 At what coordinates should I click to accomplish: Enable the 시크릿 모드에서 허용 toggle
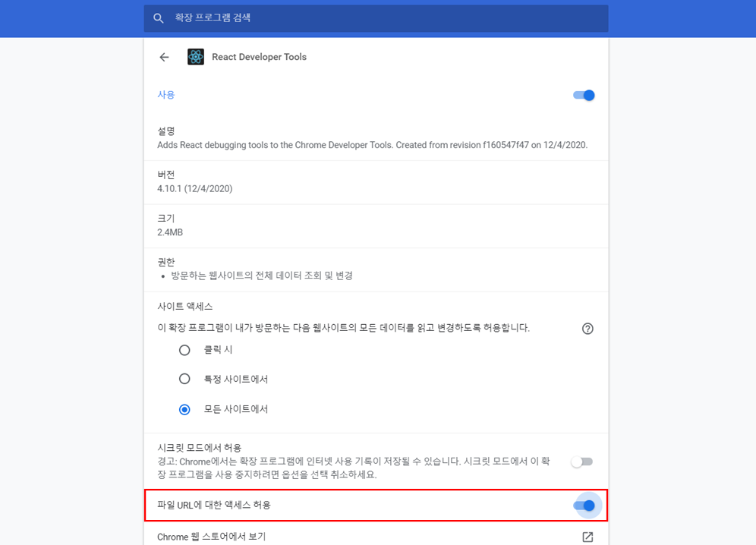[x=582, y=462]
